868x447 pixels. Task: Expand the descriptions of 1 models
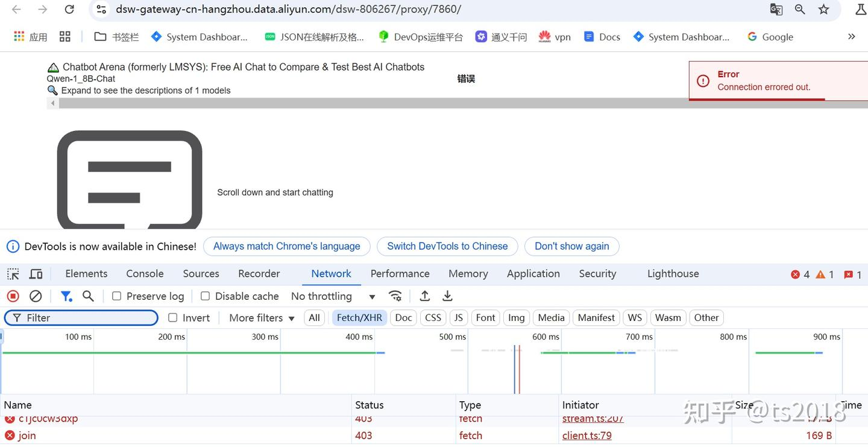[x=139, y=90]
